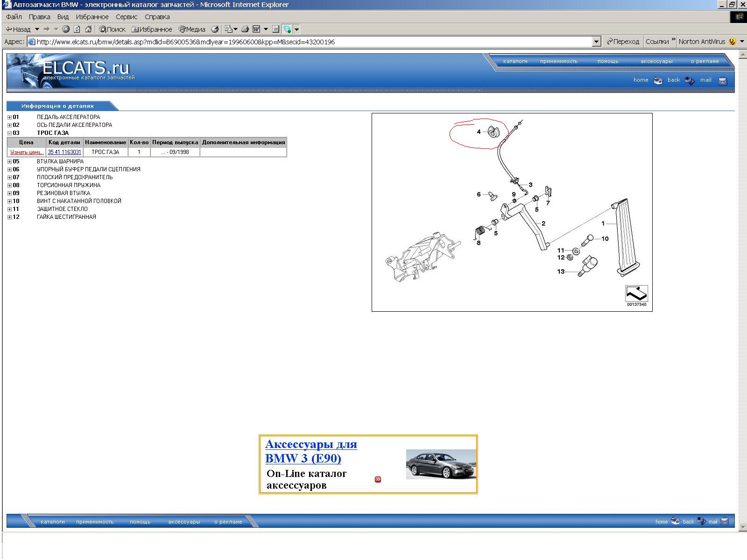This screenshot has width=747, height=560.
Task: Open top о рекламе navigation link
Action: coord(705,61)
